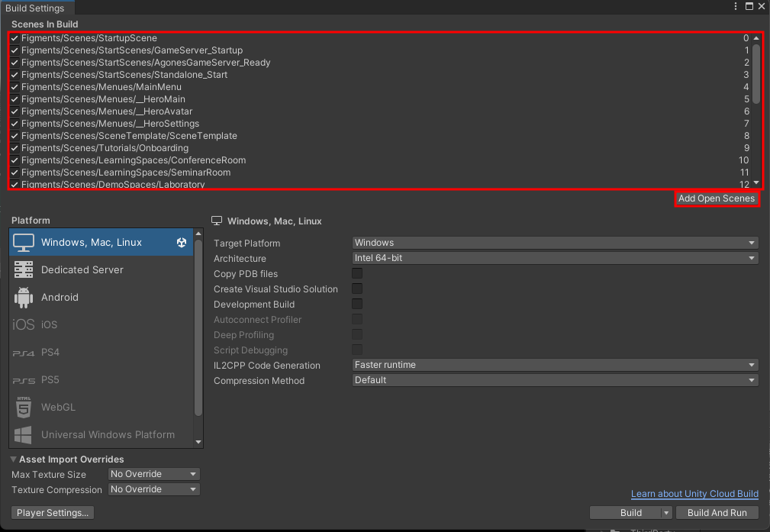Open Player Settings
Image resolution: width=770 pixels, height=532 pixels.
[53, 513]
